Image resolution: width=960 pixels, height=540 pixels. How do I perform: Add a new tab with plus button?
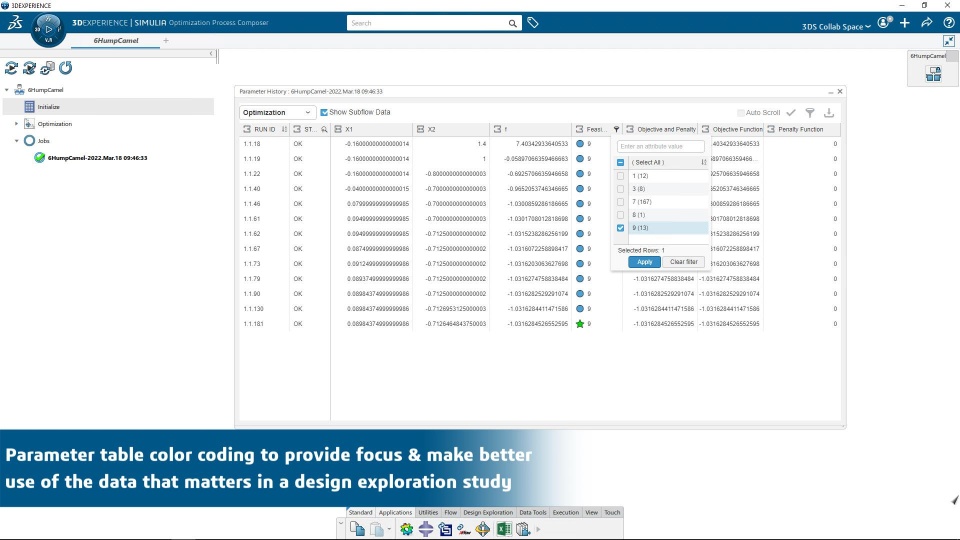click(165, 40)
